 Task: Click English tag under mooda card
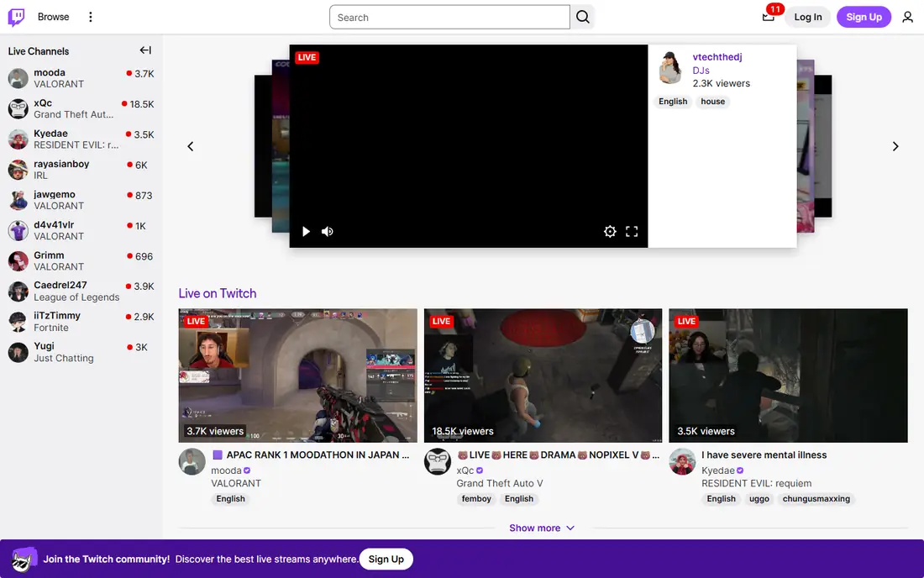(x=230, y=498)
